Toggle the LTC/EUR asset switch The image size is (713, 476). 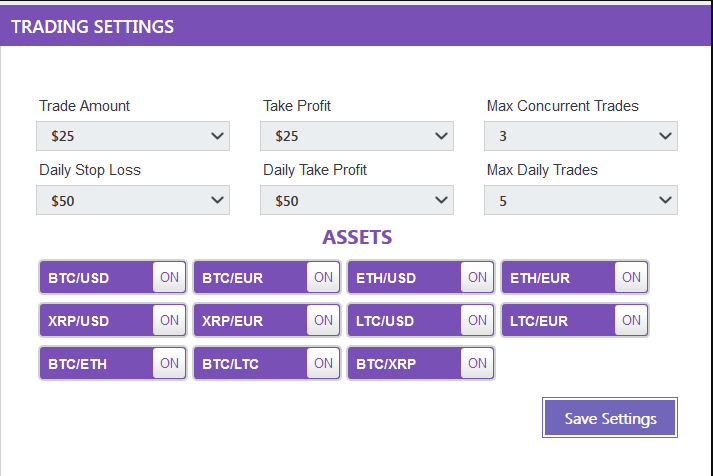point(631,321)
